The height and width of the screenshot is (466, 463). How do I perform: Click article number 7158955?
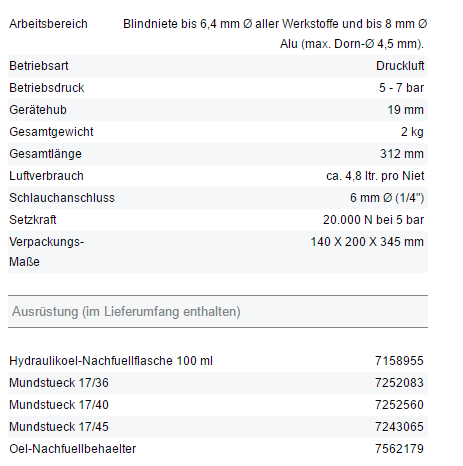[x=399, y=361]
